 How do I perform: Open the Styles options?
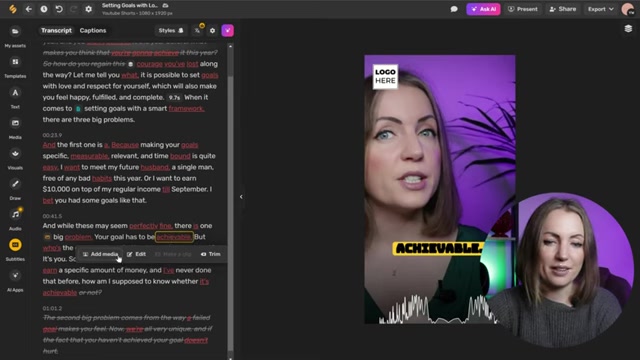tap(171, 31)
